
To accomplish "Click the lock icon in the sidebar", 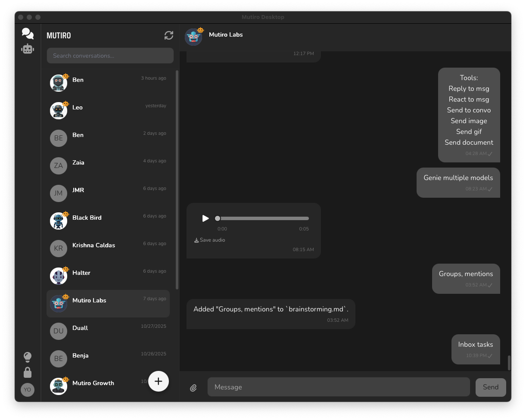I will [x=27, y=373].
